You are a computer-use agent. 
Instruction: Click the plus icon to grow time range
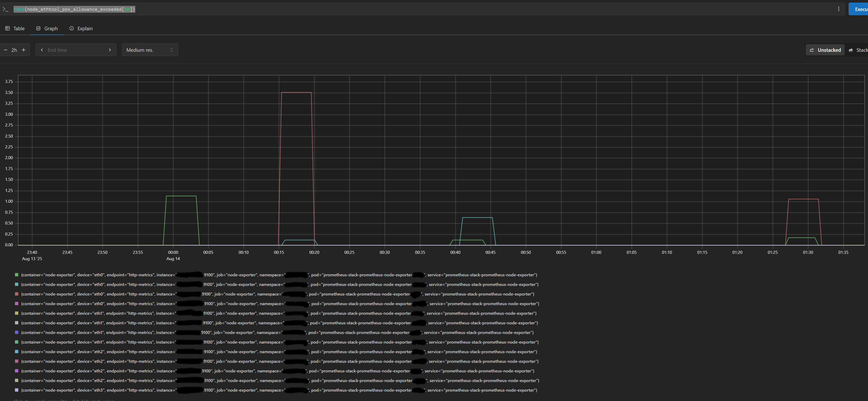24,50
